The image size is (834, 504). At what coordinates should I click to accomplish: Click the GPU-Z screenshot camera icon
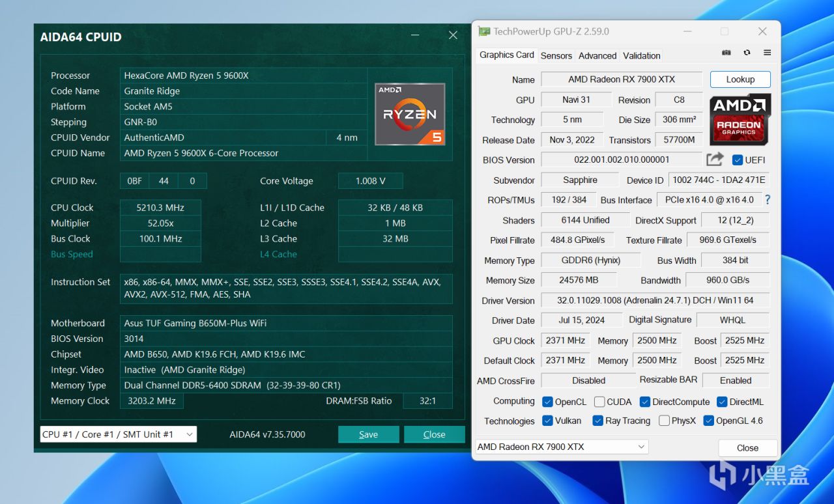coord(726,53)
